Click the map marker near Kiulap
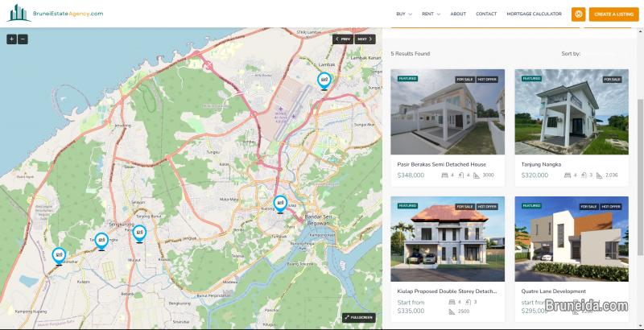The image size is (644, 330). point(280,204)
